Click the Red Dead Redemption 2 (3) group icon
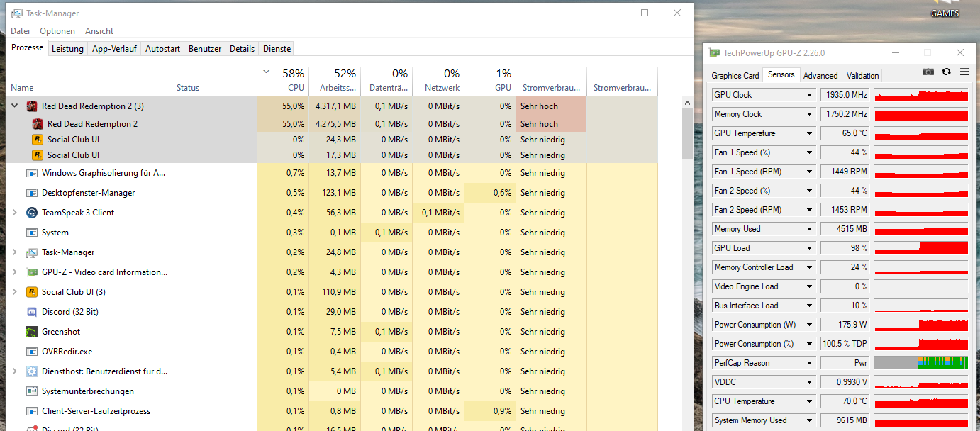The image size is (980, 431). coord(32,106)
